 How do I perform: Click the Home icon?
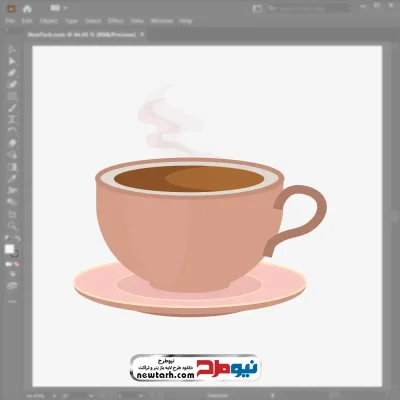pos(27,9)
